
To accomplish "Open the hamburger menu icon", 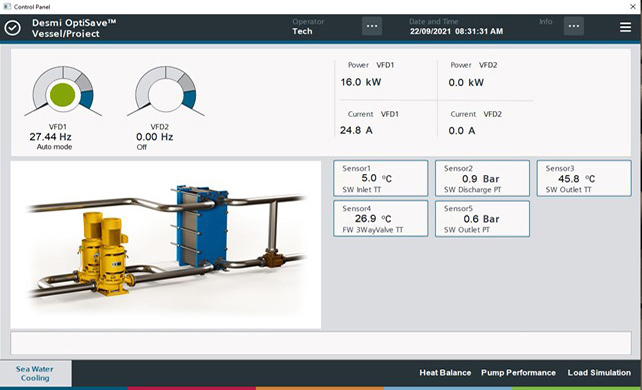I will [x=625, y=27].
